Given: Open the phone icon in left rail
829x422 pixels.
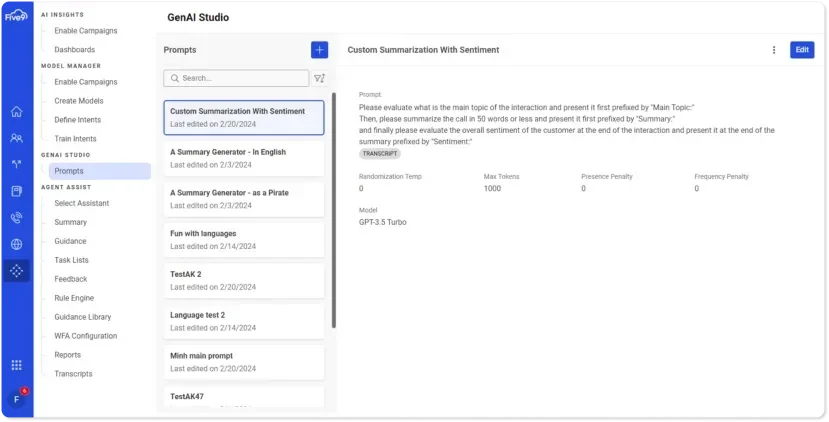Looking at the screenshot, I should click(16, 217).
